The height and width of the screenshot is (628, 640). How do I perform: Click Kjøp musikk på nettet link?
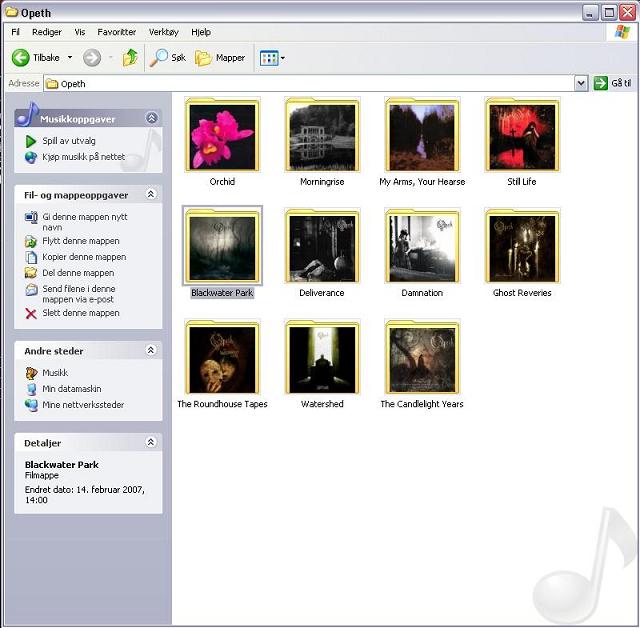coord(84,157)
